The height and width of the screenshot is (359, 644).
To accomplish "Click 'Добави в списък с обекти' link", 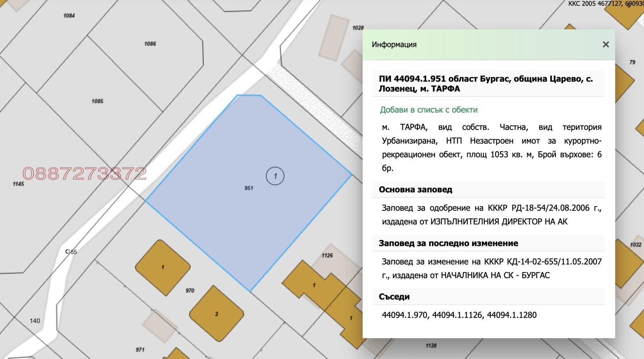I will point(429,110).
